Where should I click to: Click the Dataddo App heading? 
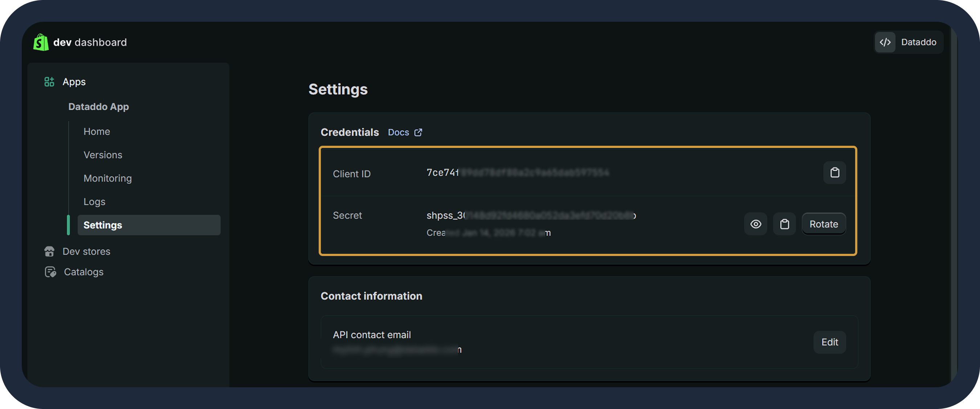98,107
